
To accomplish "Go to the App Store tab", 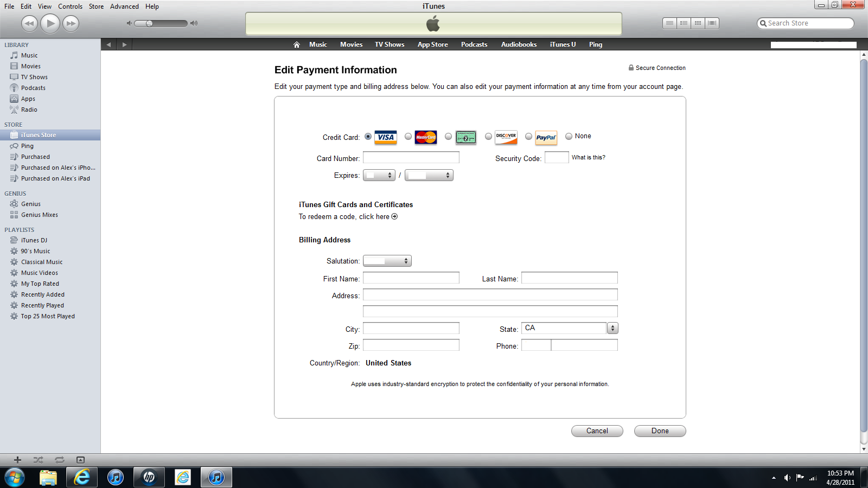I will coord(432,44).
